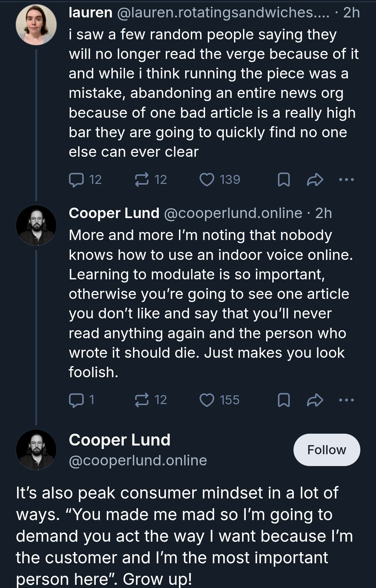Bookmark Cooper Lund's indoor voice post
The width and height of the screenshot is (376, 588).
click(x=283, y=400)
